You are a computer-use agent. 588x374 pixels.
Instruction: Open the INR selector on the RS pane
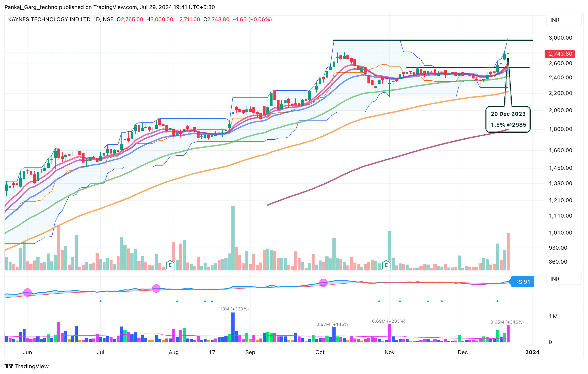pyautogui.click(x=564, y=279)
